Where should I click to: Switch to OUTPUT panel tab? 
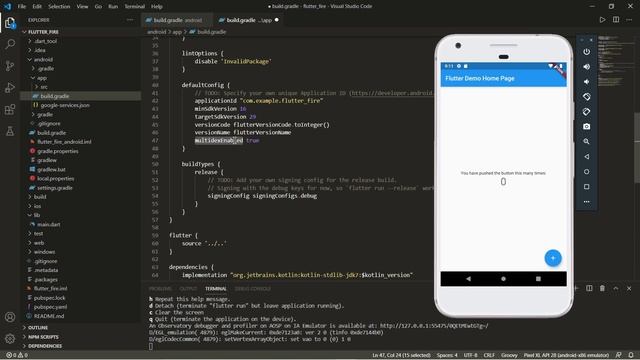[188, 289]
